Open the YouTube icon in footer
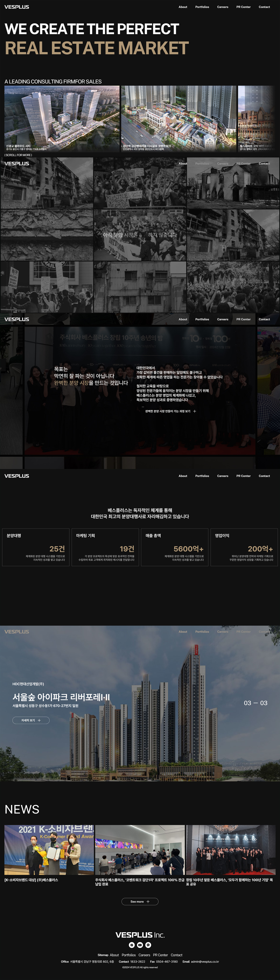The height and width of the screenshot is (980, 280). coord(140,945)
